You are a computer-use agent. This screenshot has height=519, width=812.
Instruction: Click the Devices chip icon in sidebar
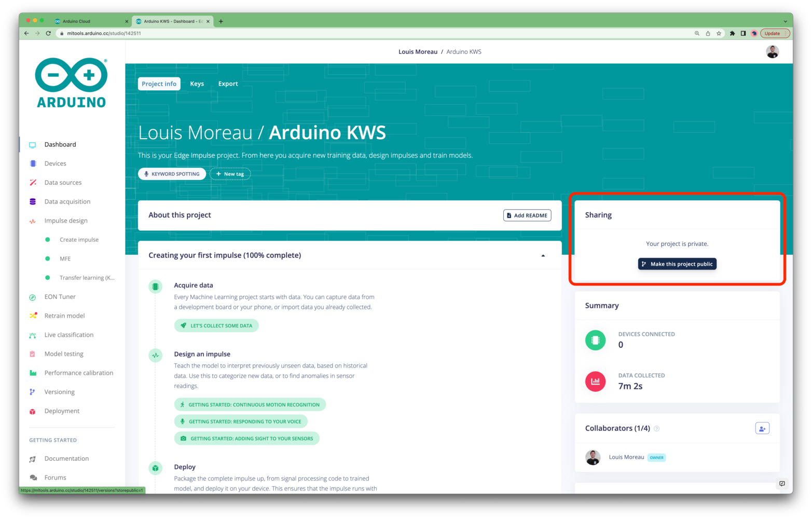[33, 163]
